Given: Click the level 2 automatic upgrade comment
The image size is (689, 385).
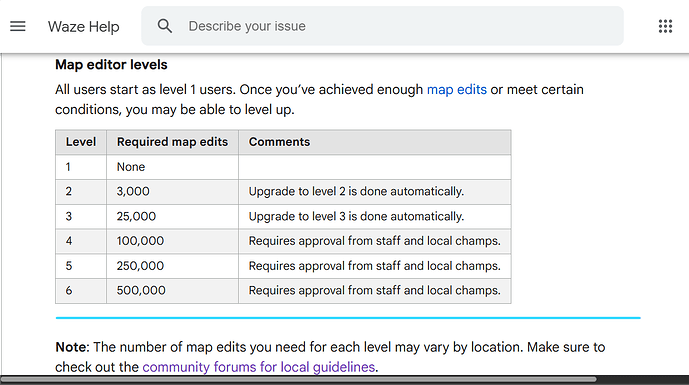Looking at the screenshot, I should coord(374,192).
